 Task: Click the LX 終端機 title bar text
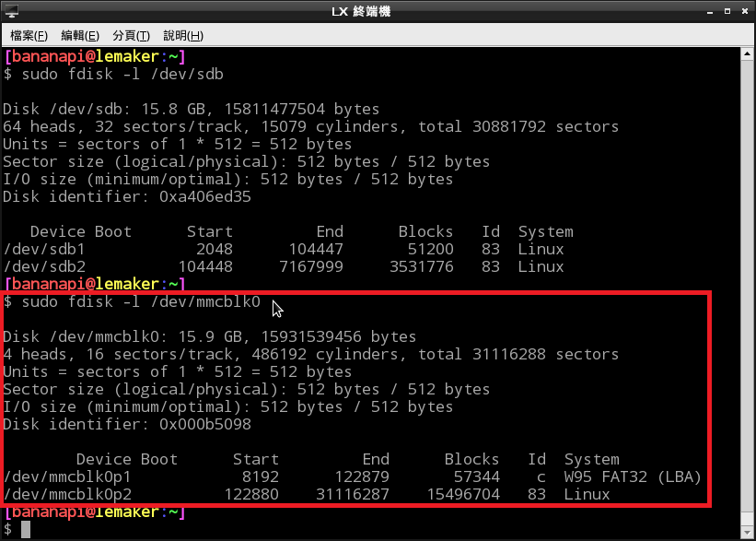tap(378, 11)
